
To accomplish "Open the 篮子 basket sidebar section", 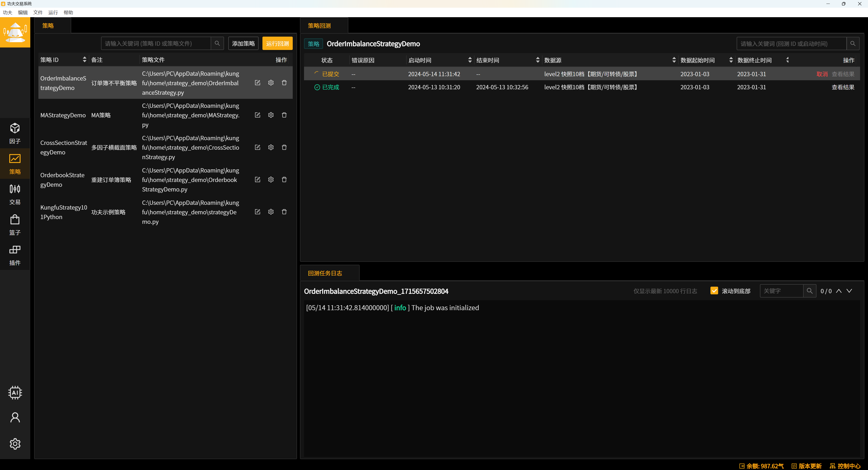I will [15, 225].
